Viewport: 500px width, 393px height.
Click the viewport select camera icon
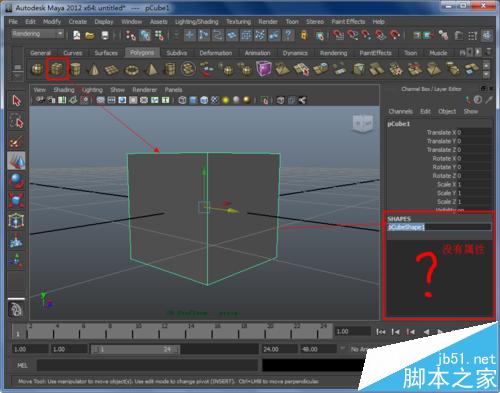point(40,100)
